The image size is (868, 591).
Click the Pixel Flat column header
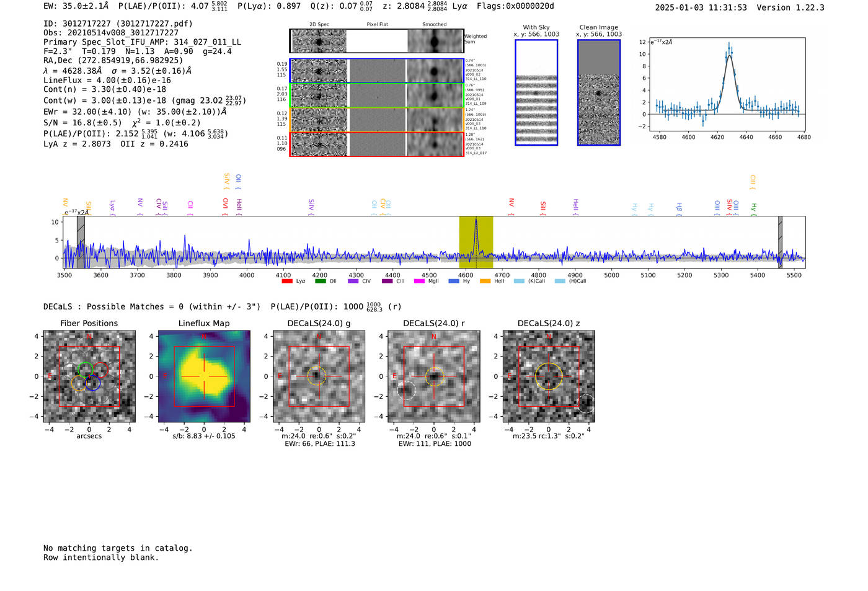click(377, 24)
